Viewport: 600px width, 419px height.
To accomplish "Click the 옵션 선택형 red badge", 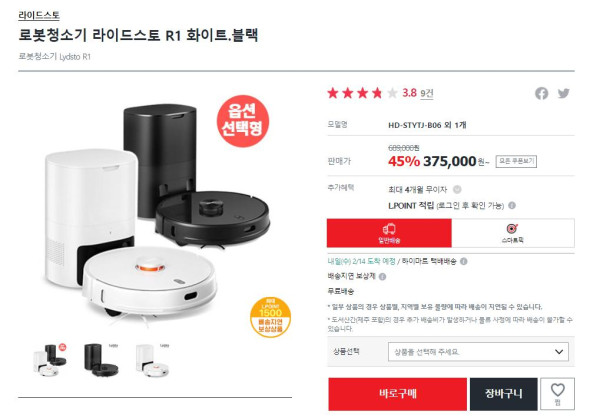I will [243, 121].
